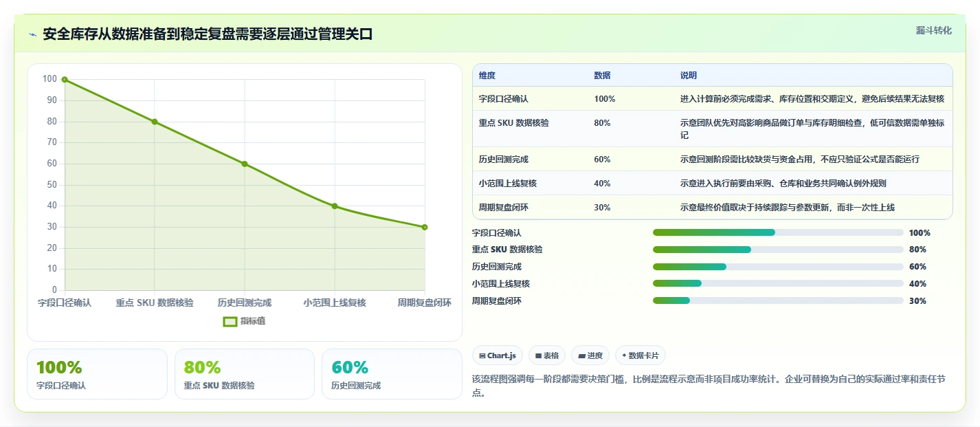Click the footnote paragraph starting 该流程图强调
This screenshot has width=980, height=427.
click(709, 385)
